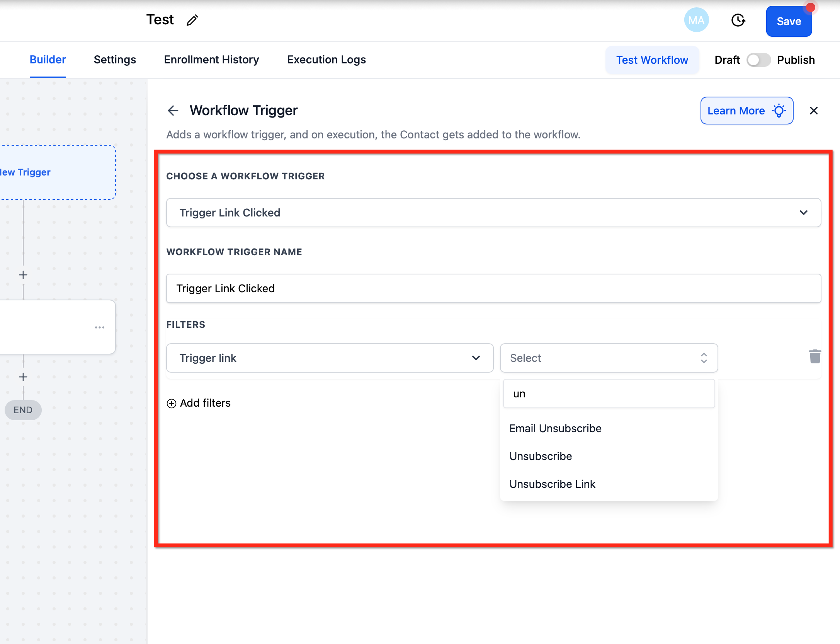Click plus icon below New Trigger

pos(23,275)
